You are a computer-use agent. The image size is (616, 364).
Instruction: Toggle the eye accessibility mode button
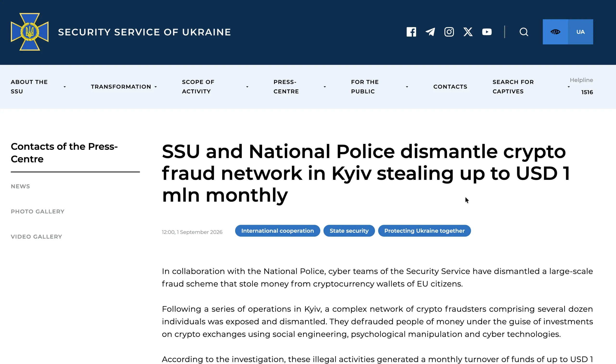[x=555, y=32]
